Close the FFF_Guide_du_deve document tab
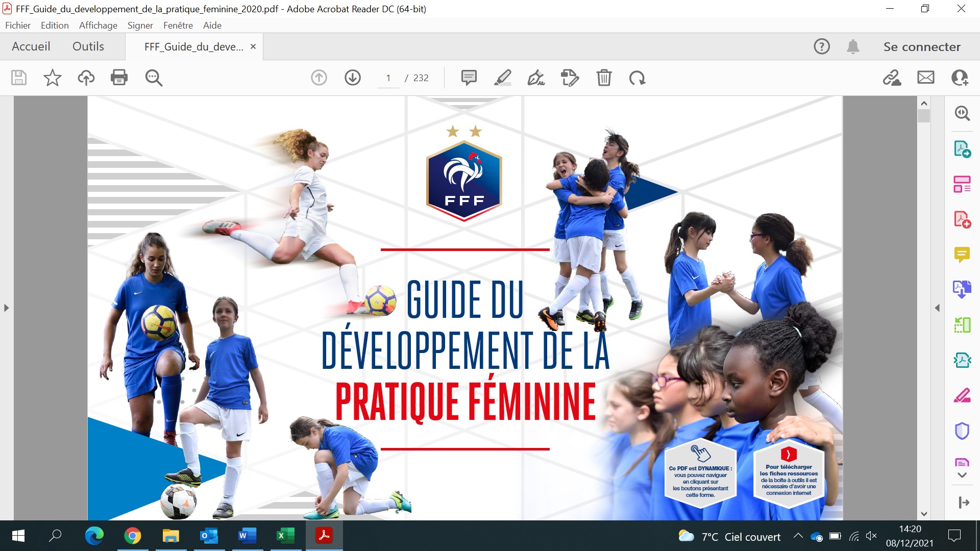 click(253, 46)
